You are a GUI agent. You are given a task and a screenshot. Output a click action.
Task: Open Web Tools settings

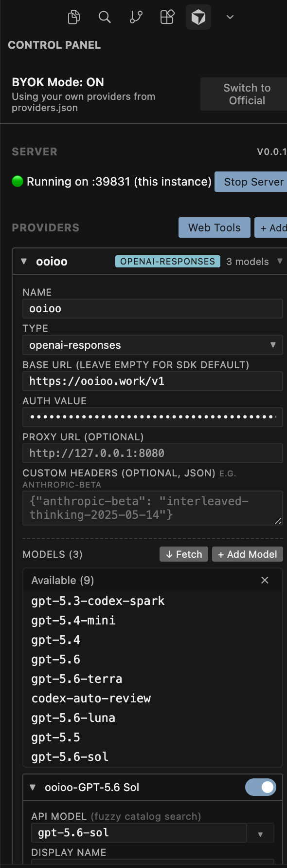pyautogui.click(x=215, y=227)
